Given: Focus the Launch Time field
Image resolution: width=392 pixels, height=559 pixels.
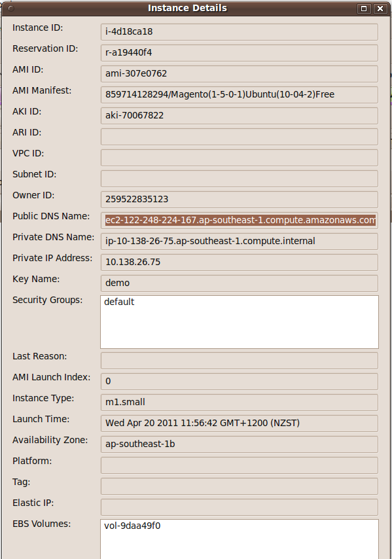Looking at the screenshot, I should (239, 424).
